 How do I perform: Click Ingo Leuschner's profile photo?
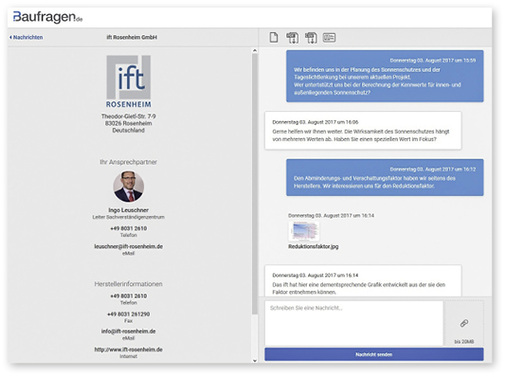coord(128,186)
